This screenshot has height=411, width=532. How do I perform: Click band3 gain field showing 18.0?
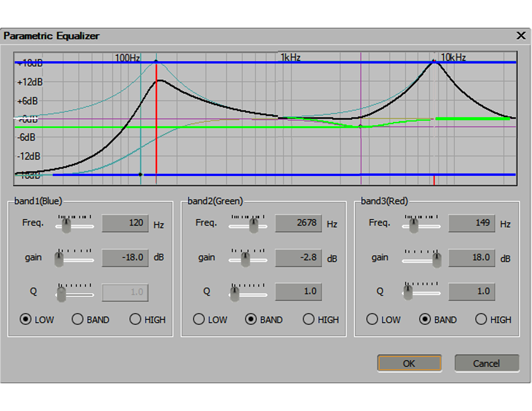472,258
